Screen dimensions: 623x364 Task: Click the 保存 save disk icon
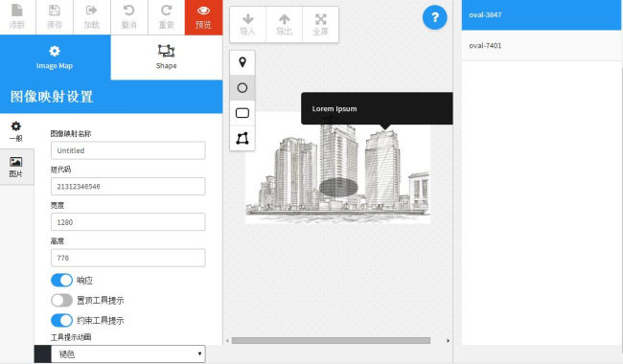point(55,17)
